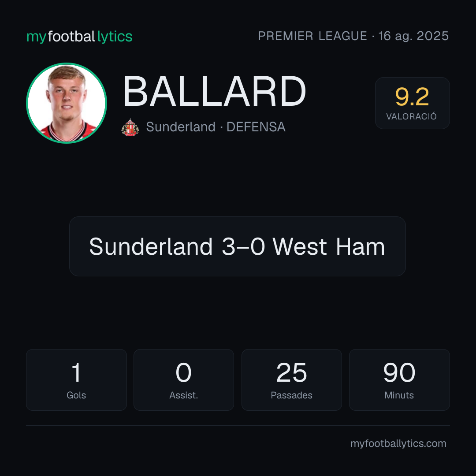The image size is (476, 476).
Task: Click the yellow 9.2 rating number
Action: 412,97
